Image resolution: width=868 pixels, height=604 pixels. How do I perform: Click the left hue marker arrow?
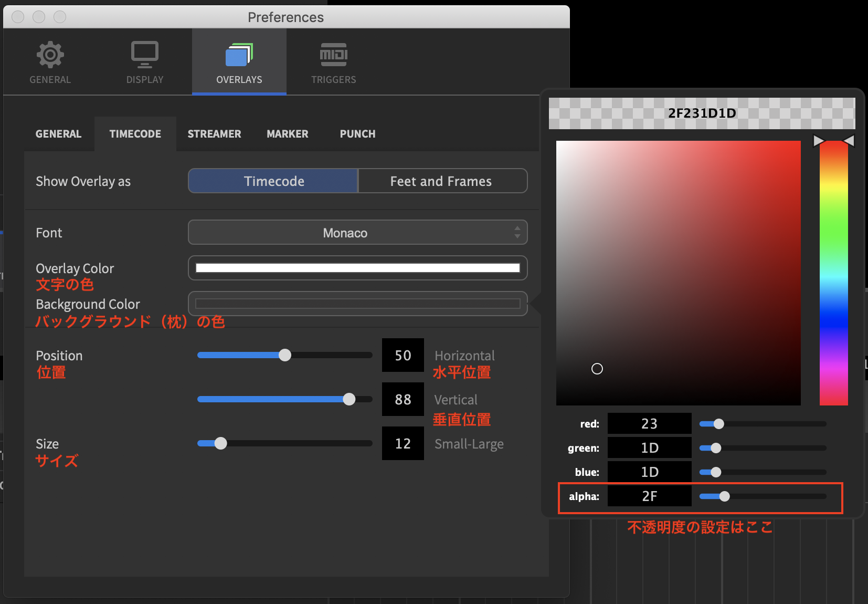click(818, 141)
